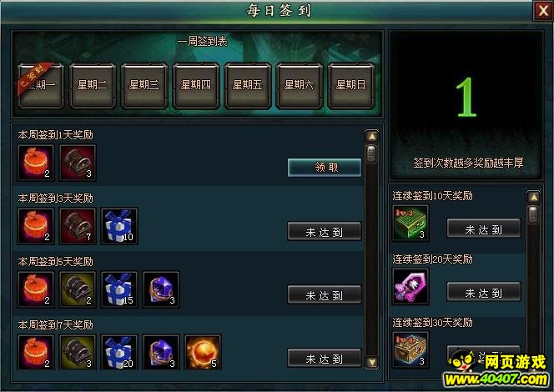Screen dimensions: 554x392
Task: Select the green chest in 连续签到10天奖励
Action: tap(410, 224)
